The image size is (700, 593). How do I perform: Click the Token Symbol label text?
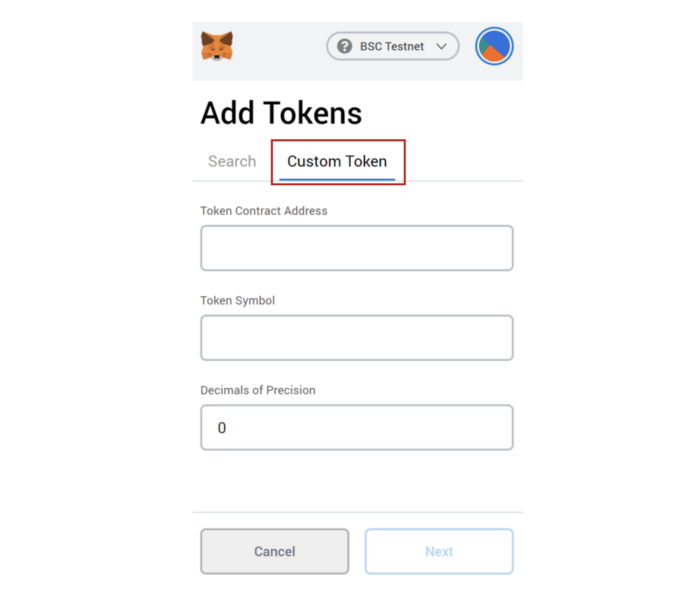(x=237, y=301)
